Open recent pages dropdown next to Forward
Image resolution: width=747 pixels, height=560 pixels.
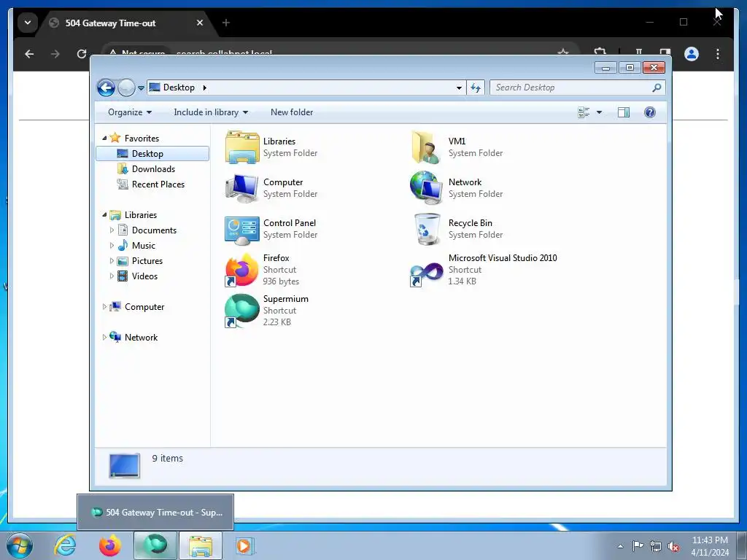coord(141,87)
